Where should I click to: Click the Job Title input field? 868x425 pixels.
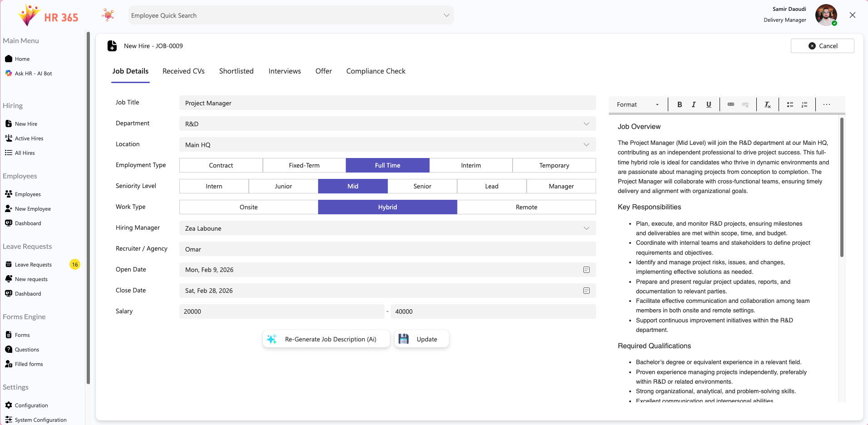pyautogui.click(x=387, y=103)
